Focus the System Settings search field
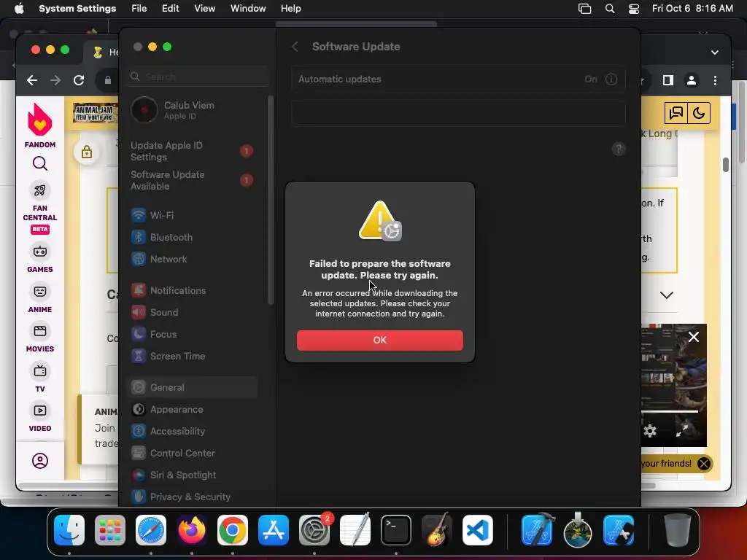Screen dimensions: 747x560 198,77
